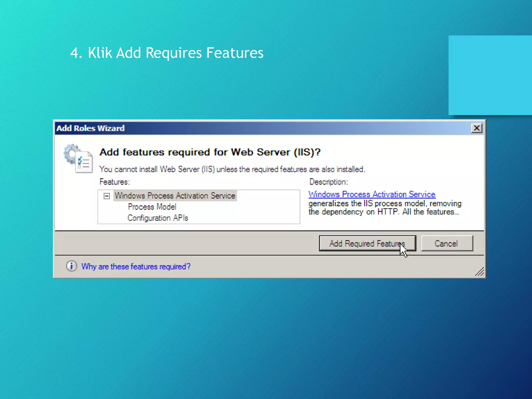This screenshot has width=532, height=399.
Task: Click the 'Add features required for Web Server (IIS)?' heading
Action: click(x=210, y=152)
